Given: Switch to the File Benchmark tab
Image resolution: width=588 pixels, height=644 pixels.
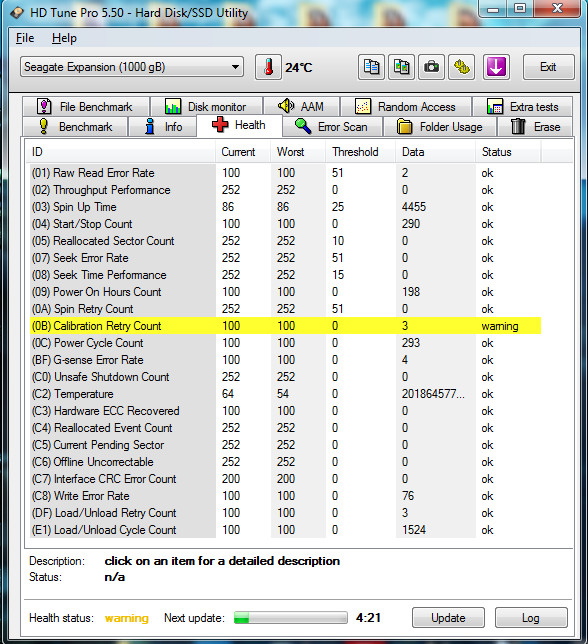Looking at the screenshot, I should pyautogui.click(x=86, y=107).
